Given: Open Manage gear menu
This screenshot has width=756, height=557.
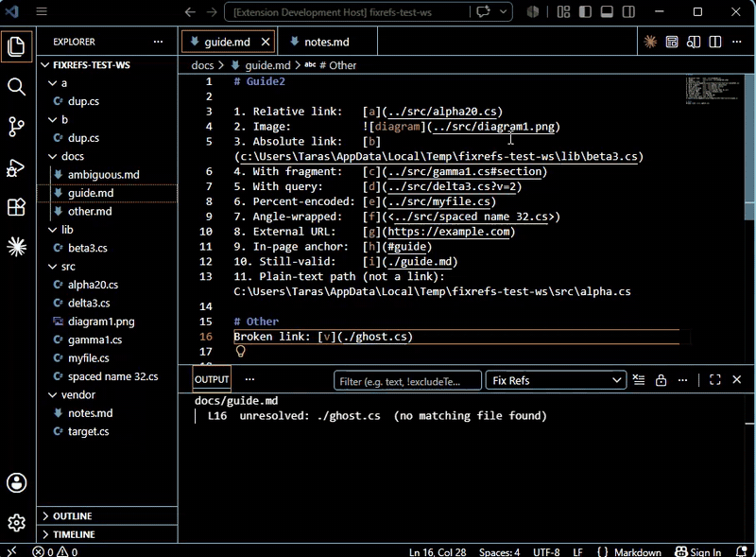Looking at the screenshot, I should point(16,523).
